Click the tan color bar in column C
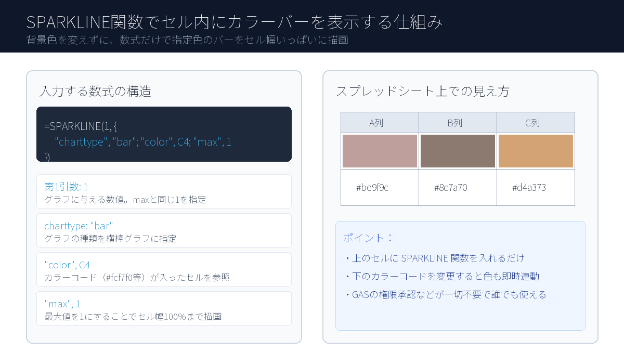 536,151
